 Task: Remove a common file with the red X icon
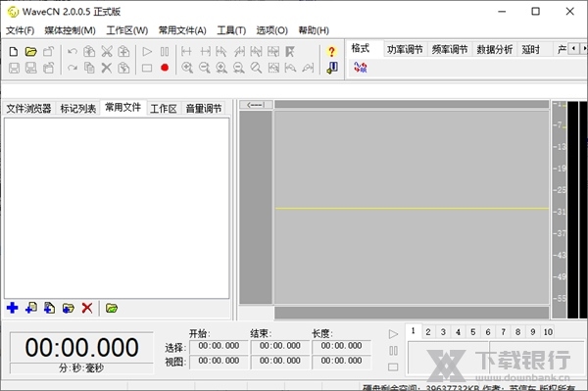[87, 308]
